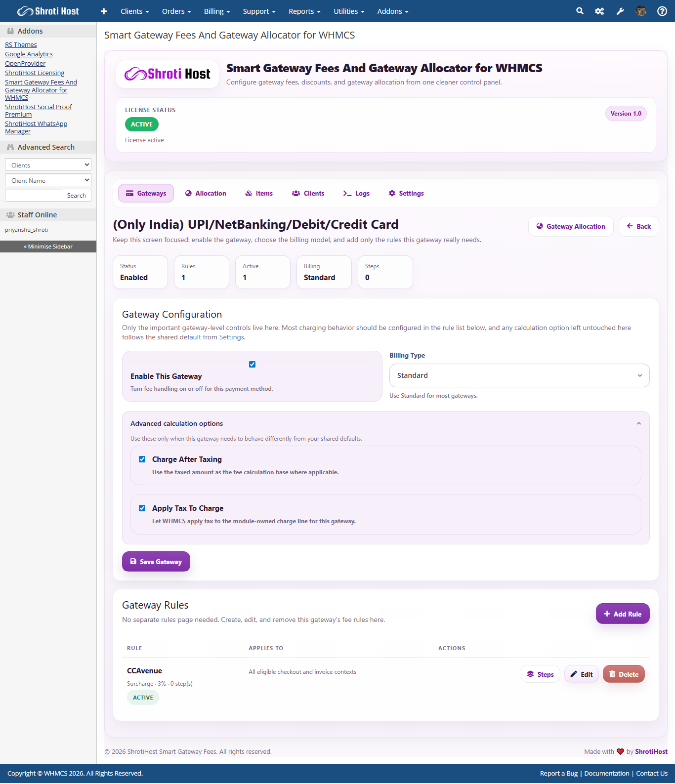The width and height of the screenshot is (675, 784).
Task: Switch to the Items tab
Action: coord(259,193)
